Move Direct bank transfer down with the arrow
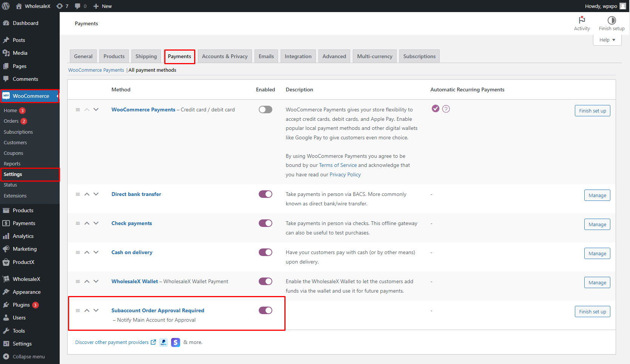Image resolution: width=630 pixels, height=364 pixels. click(96, 194)
